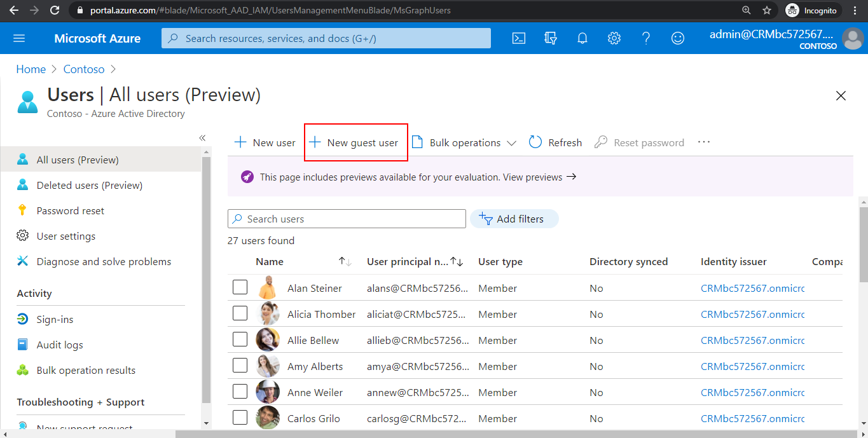The image size is (868, 438).
Task: Click inside the Search users field
Action: pyautogui.click(x=346, y=219)
